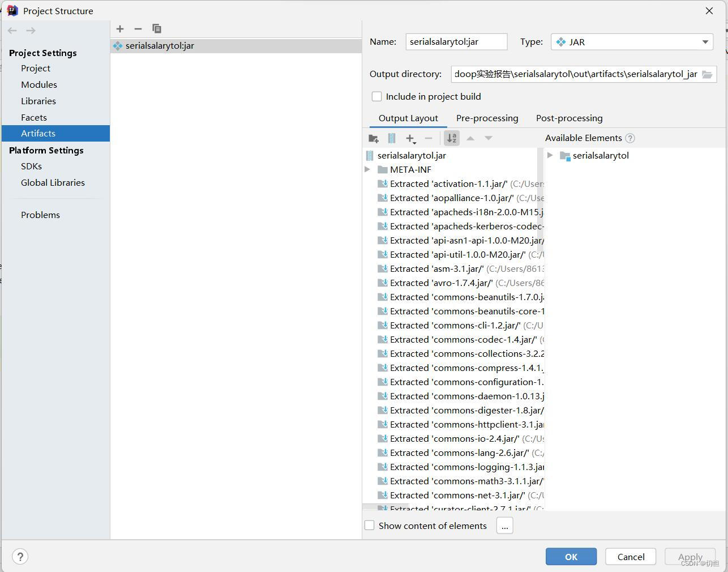
Task: Toggle sort elements by names and types
Action: 452,138
